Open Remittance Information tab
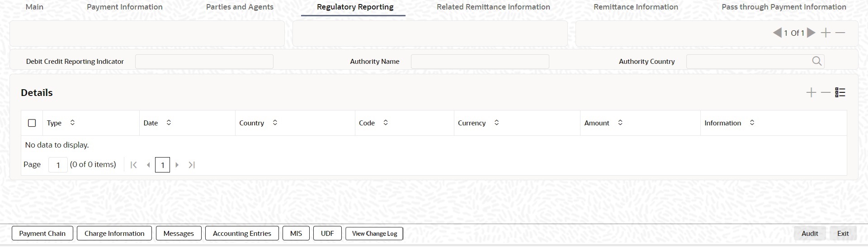Viewport: 868px width, 249px height. [636, 7]
